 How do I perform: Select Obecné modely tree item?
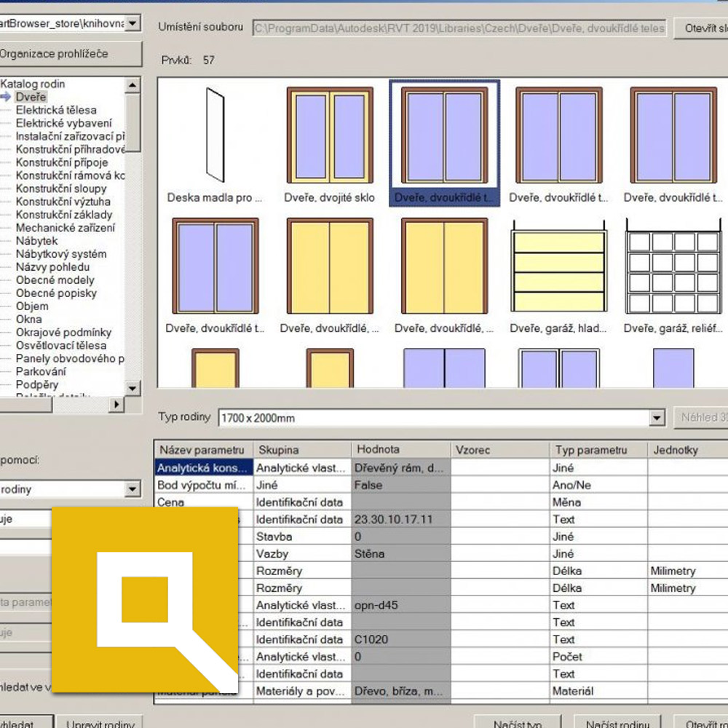(55, 280)
